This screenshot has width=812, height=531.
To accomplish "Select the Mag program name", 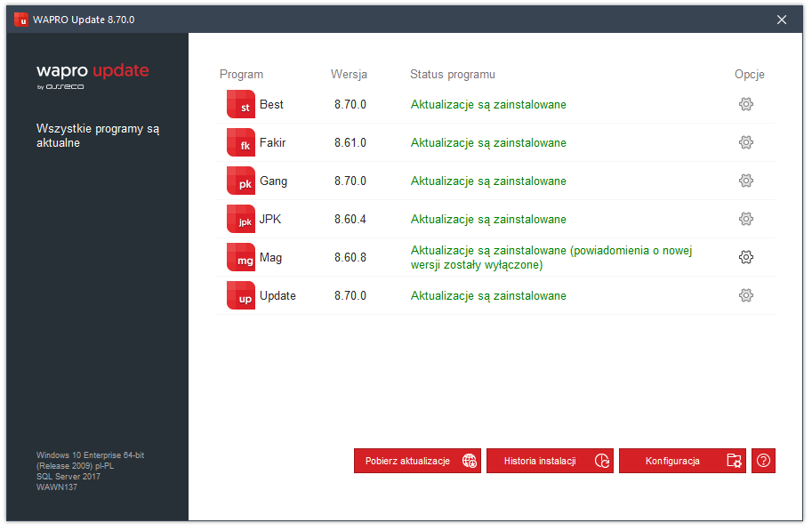I will tap(270, 258).
